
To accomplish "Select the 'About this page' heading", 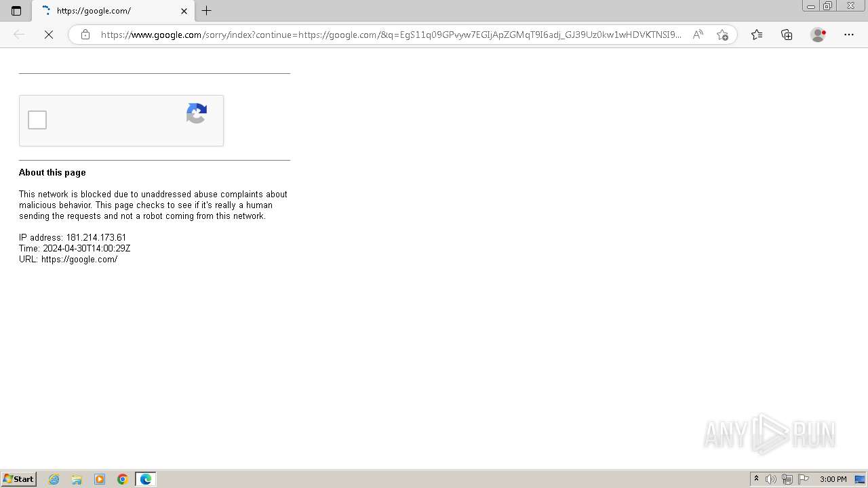I will (x=52, y=172).
